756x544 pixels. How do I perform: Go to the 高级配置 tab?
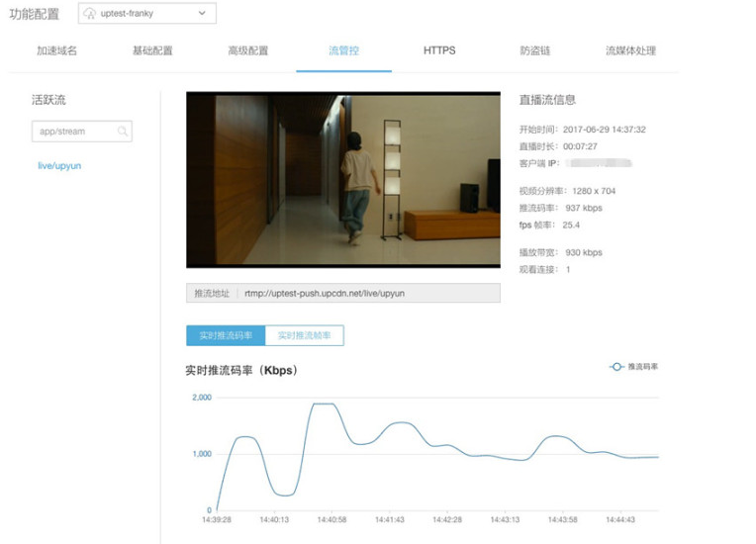(x=247, y=50)
